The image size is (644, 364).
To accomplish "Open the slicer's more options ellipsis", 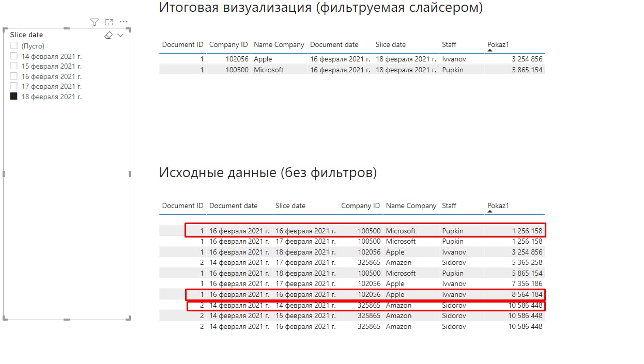I will (124, 22).
